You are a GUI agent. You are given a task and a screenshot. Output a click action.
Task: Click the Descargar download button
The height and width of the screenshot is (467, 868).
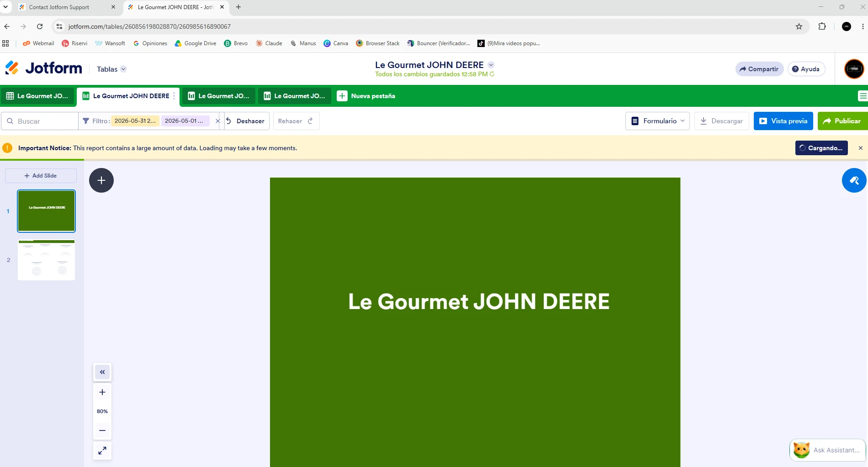[x=722, y=121]
